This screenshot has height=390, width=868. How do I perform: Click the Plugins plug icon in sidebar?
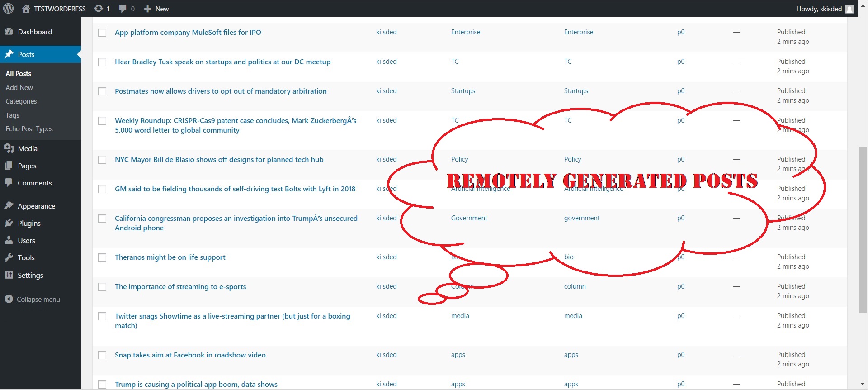point(9,223)
